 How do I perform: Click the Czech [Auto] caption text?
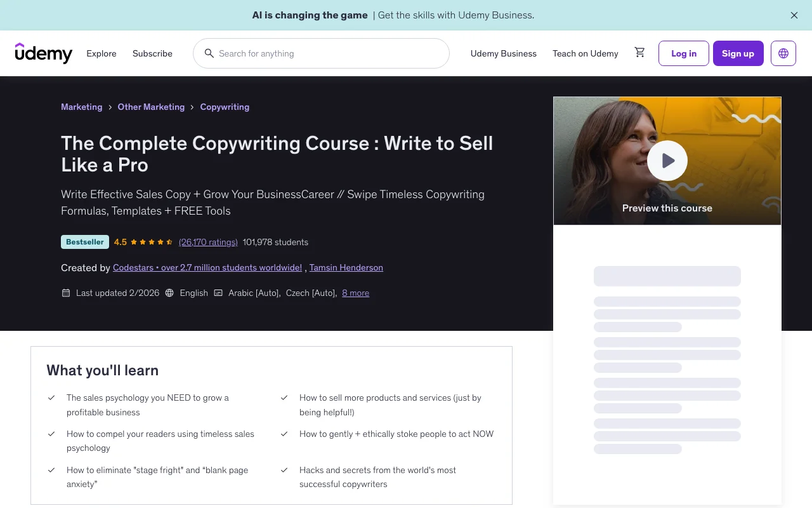tap(311, 293)
